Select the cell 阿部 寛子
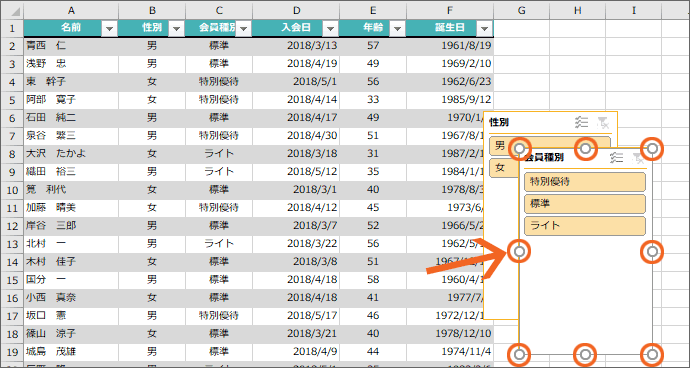 (71, 100)
